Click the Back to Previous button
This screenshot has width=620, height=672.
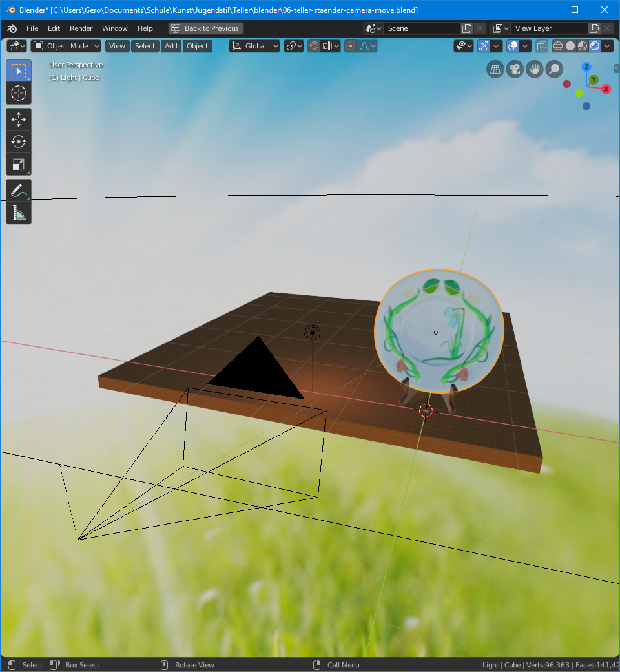tap(206, 28)
